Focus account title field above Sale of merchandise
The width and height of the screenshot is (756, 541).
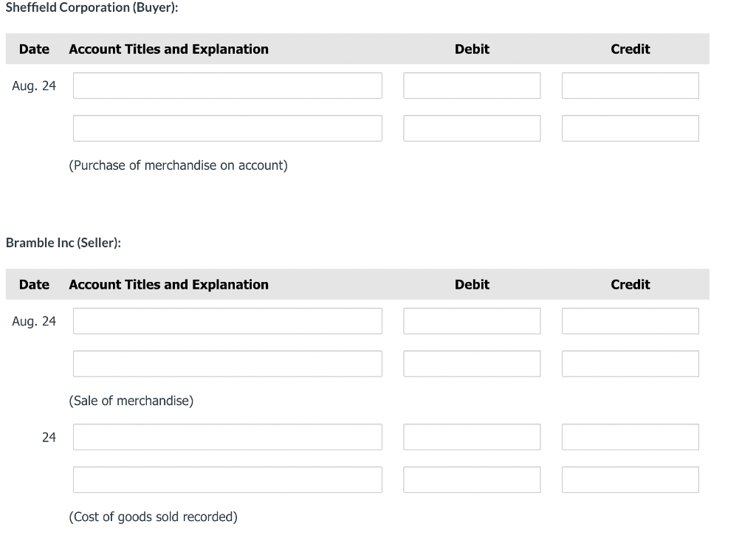click(227, 364)
